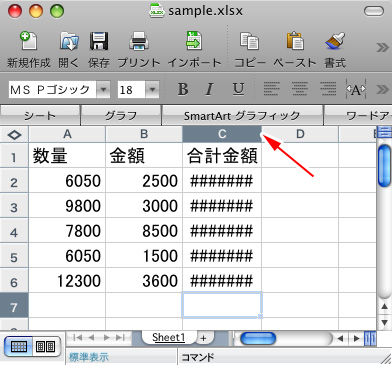This screenshot has width=392, height=365.
Task: Click the 新規作成 new workbook icon
Action: pyautogui.click(x=28, y=41)
